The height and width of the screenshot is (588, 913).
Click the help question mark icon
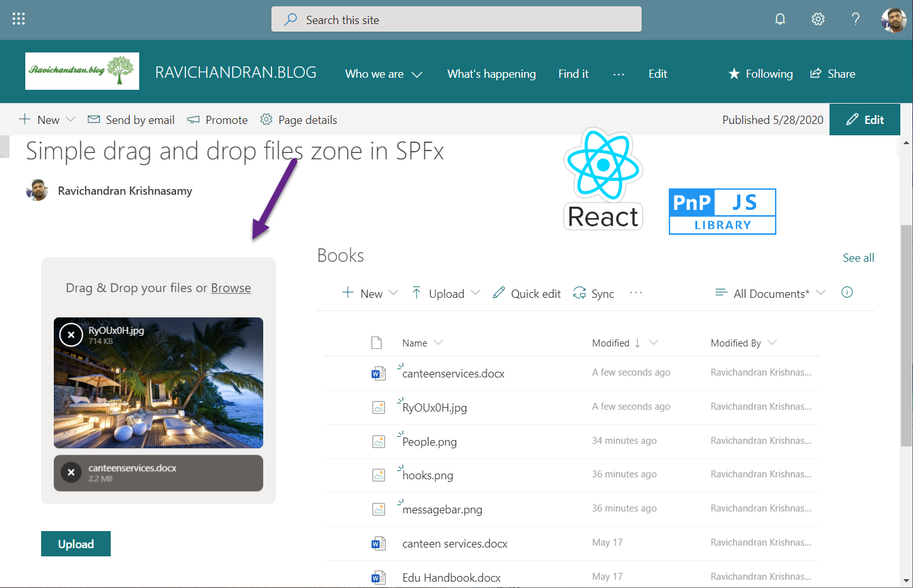point(855,19)
